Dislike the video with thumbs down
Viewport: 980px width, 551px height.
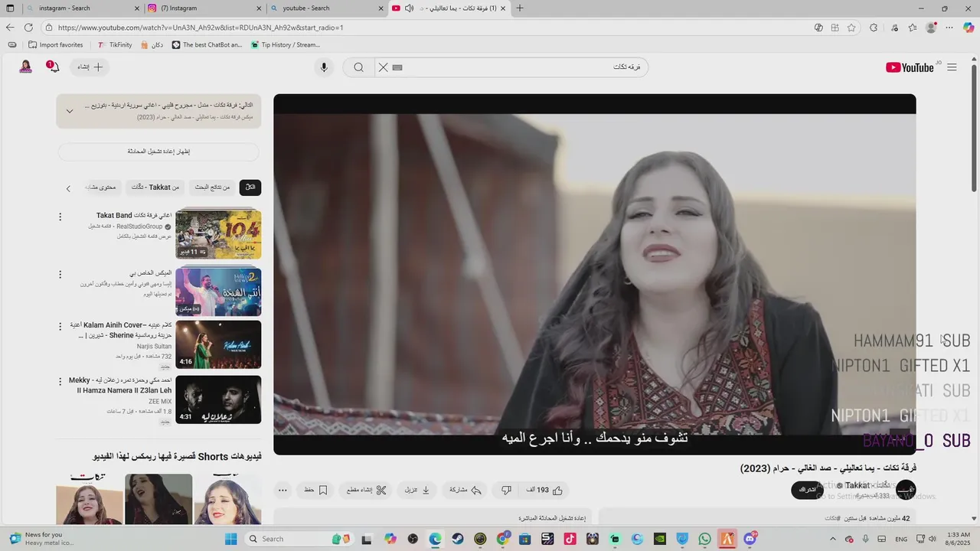click(506, 490)
